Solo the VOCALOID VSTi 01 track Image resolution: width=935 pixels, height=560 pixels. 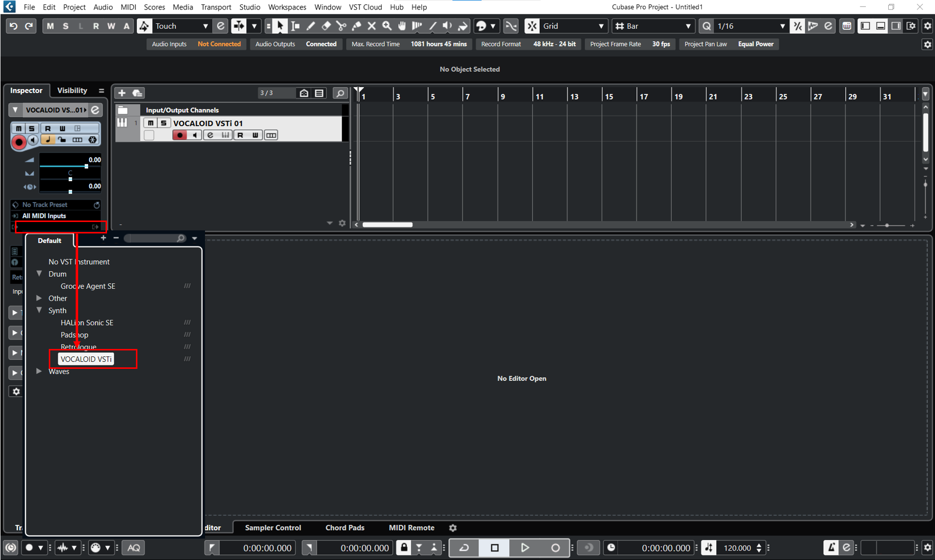(x=163, y=123)
